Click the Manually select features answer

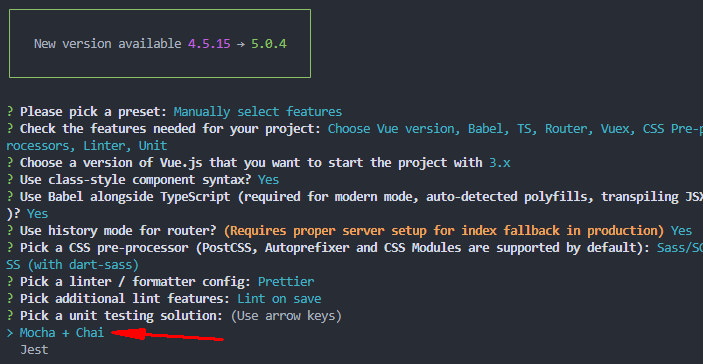258,112
